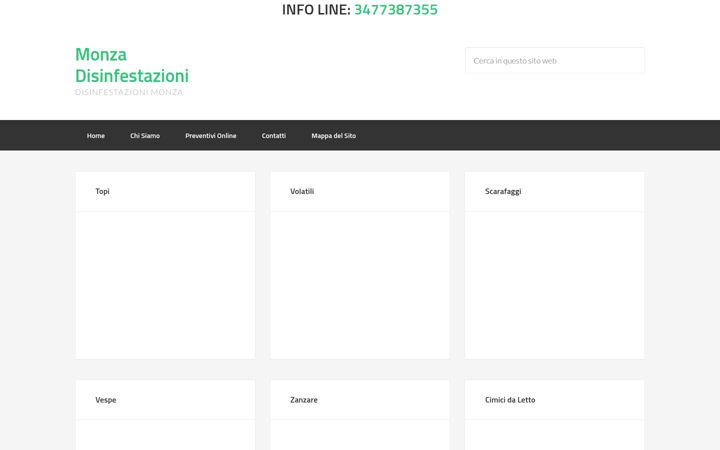
Task: Open Mappa del Sito
Action: coord(334,135)
